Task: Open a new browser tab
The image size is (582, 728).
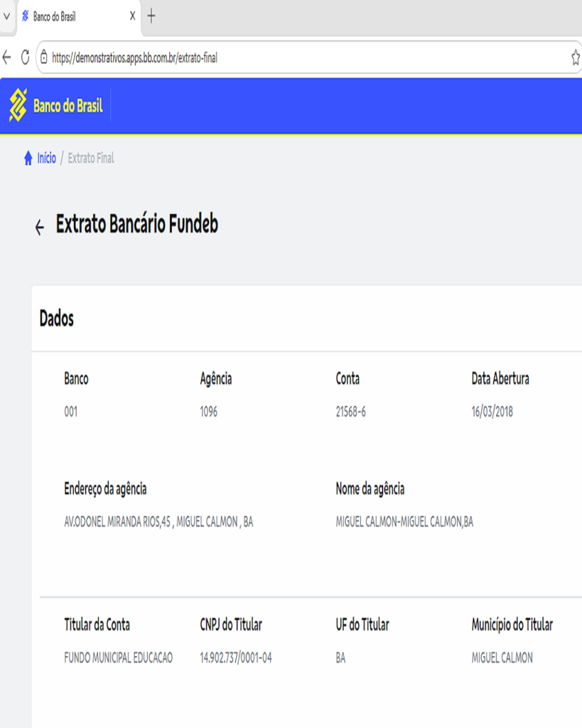Action: (151, 16)
